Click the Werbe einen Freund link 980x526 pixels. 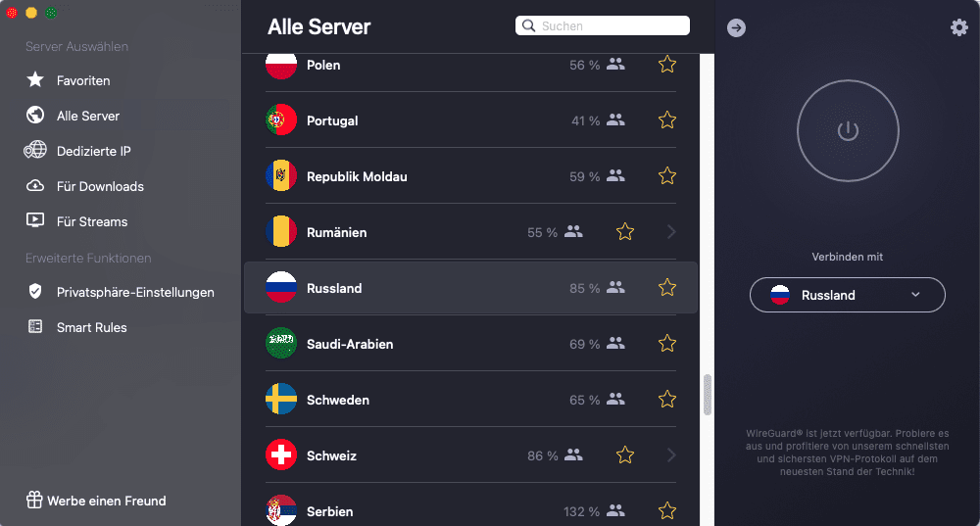(106, 501)
